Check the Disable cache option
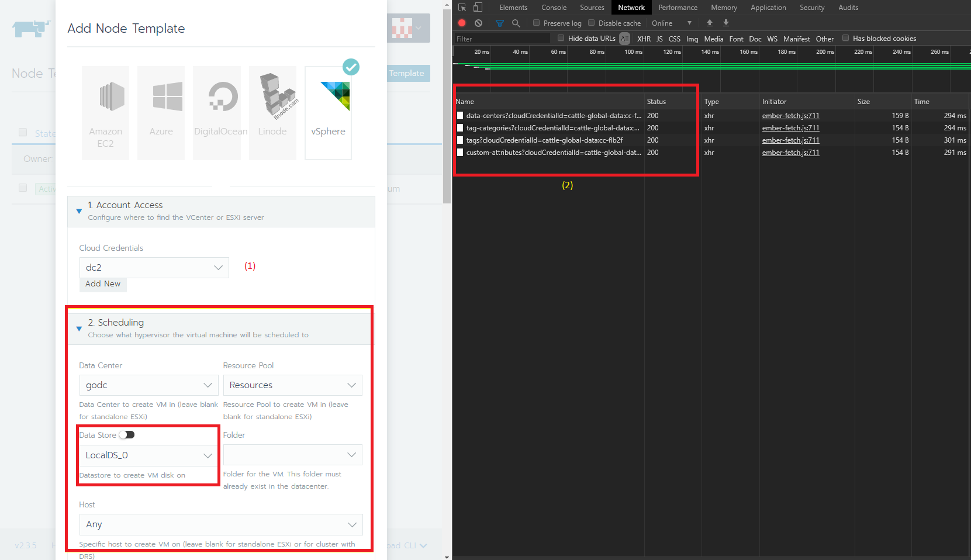The width and height of the screenshot is (971, 560). coord(591,23)
